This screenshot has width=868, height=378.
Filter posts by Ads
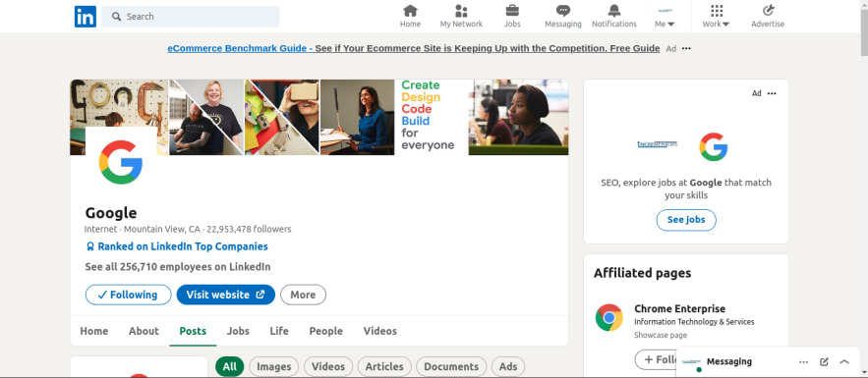click(508, 366)
